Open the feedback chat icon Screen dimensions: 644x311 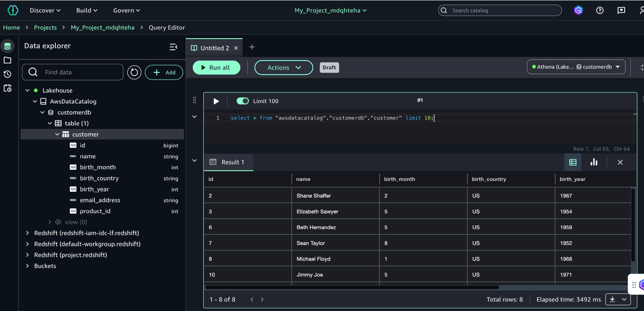[621, 10]
